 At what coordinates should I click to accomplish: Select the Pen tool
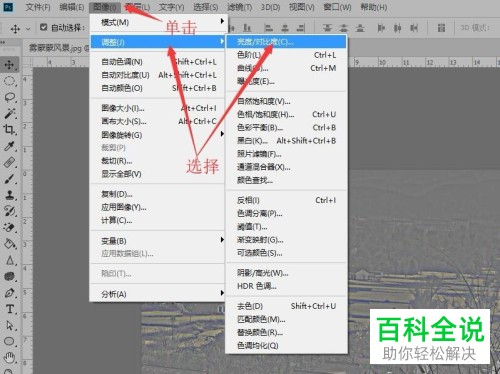(x=10, y=293)
